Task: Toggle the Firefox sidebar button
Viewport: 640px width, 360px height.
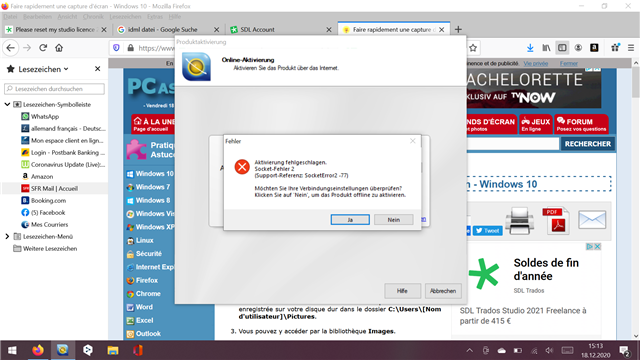Action: tap(562, 48)
